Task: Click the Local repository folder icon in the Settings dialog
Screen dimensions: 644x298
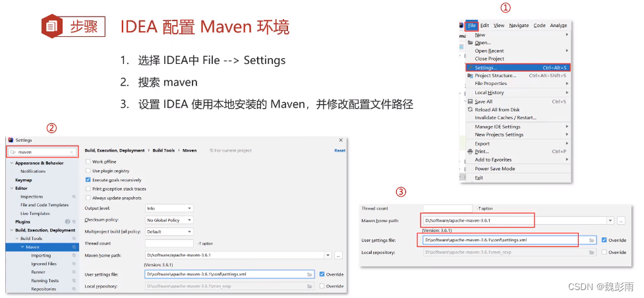Action: [x=310, y=286]
